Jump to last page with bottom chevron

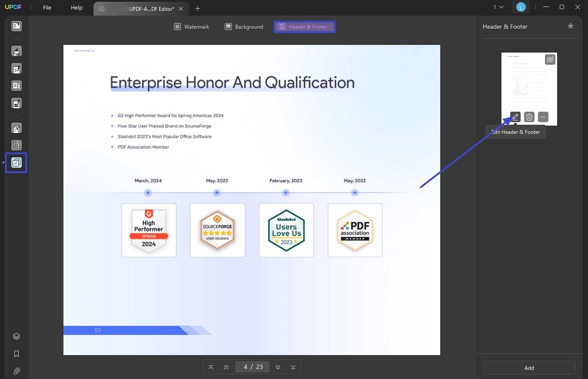pyautogui.click(x=293, y=367)
